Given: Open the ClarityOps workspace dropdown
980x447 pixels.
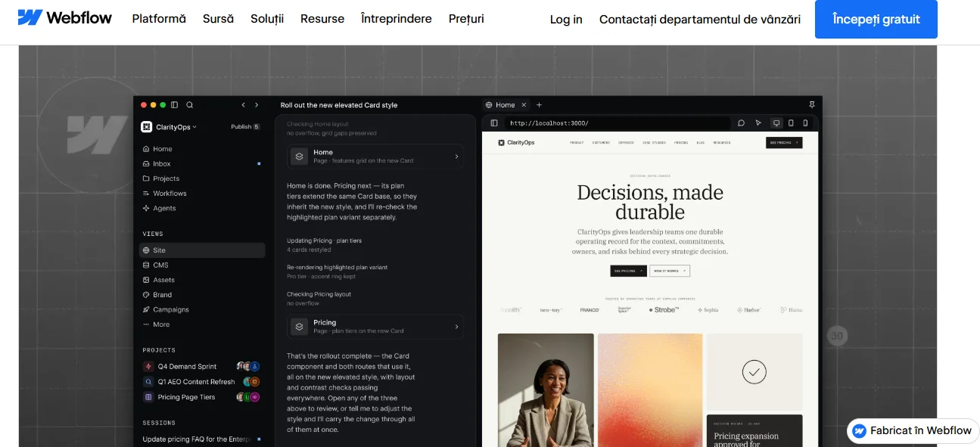Looking at the screenshot, I should click(176, 127).
